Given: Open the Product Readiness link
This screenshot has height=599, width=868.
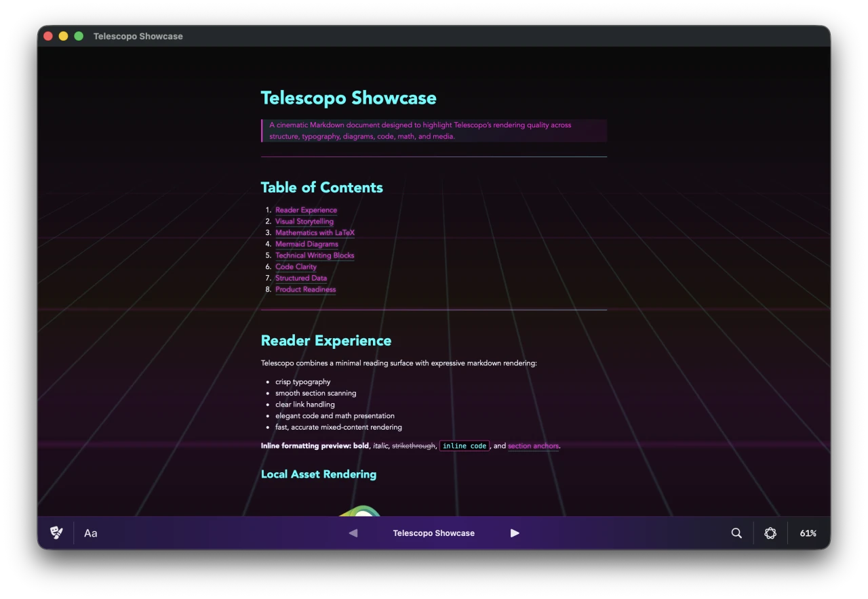Looking at the screenshot, I should 305,289.
